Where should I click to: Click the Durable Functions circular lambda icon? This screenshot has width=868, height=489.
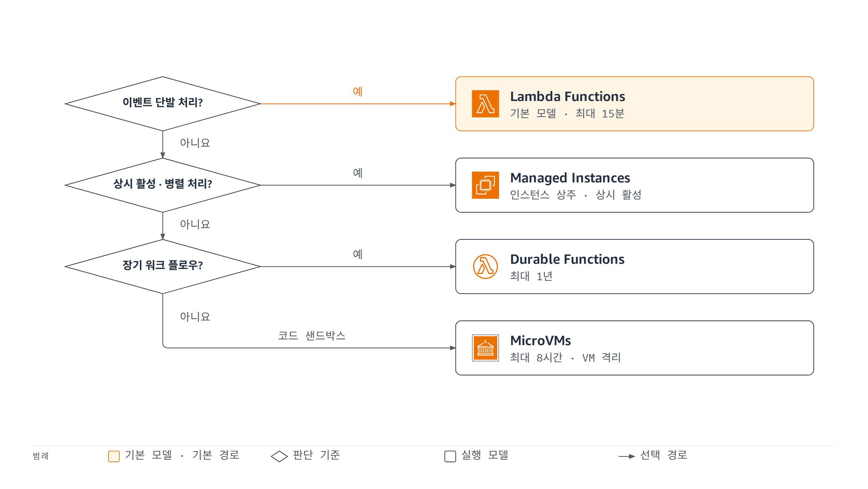click(x=485, y=267)
